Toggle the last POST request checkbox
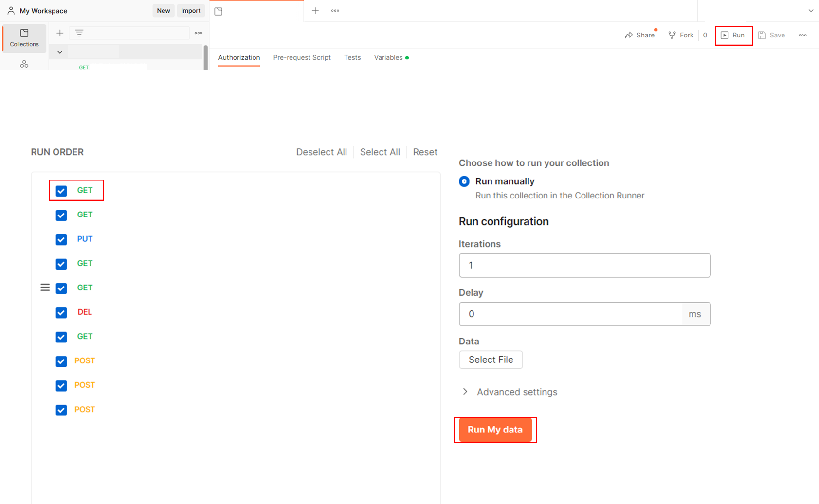This screenshot has width=819, height=504. [61, 410]
